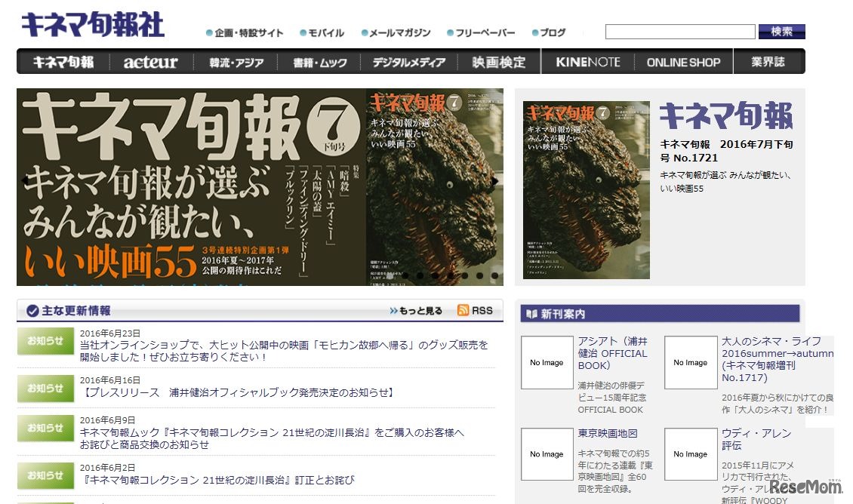Click the 検索 search button

782,31
